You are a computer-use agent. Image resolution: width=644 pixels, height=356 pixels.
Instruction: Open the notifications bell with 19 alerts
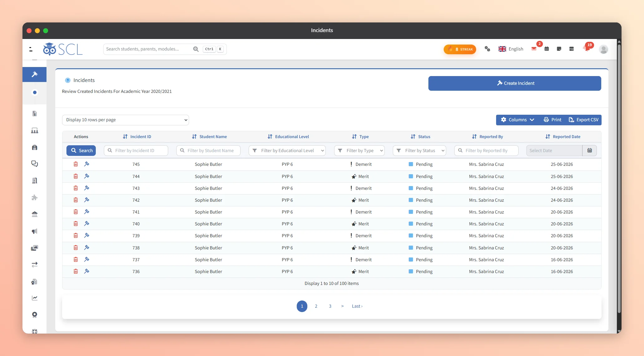(x=586, y=48)
